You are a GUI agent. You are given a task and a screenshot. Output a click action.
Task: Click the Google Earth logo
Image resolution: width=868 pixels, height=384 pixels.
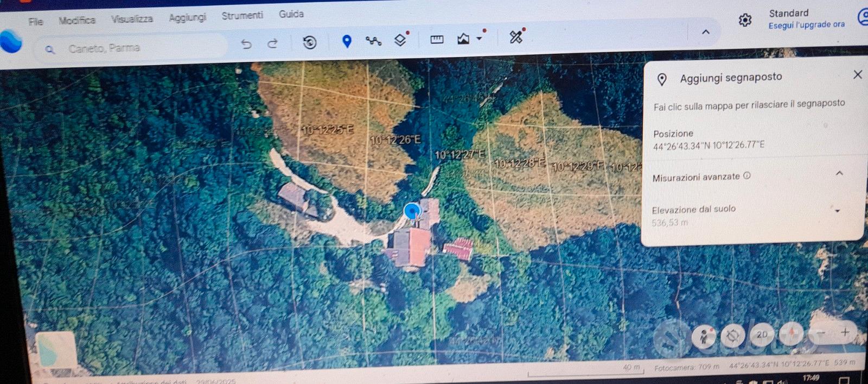[x=11, y=41]
